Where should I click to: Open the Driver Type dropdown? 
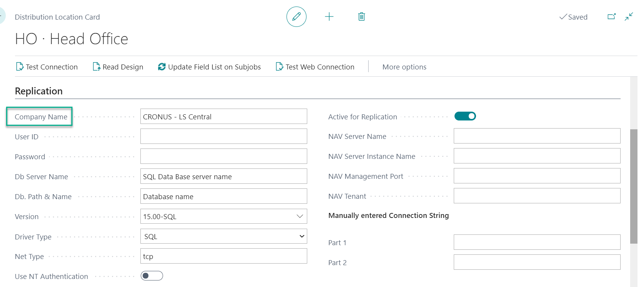[x=301, y=236]
